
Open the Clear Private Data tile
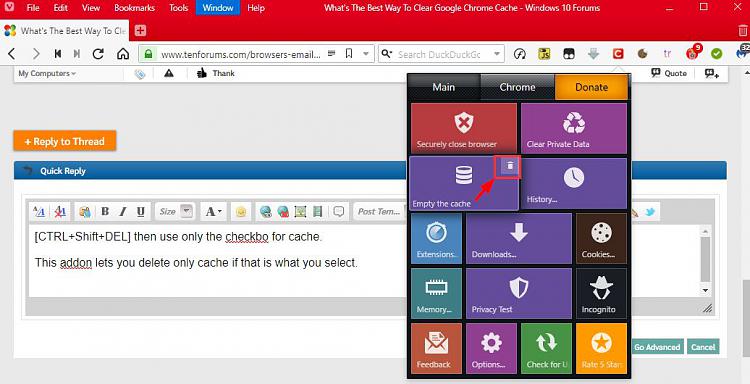click(574, 128)
